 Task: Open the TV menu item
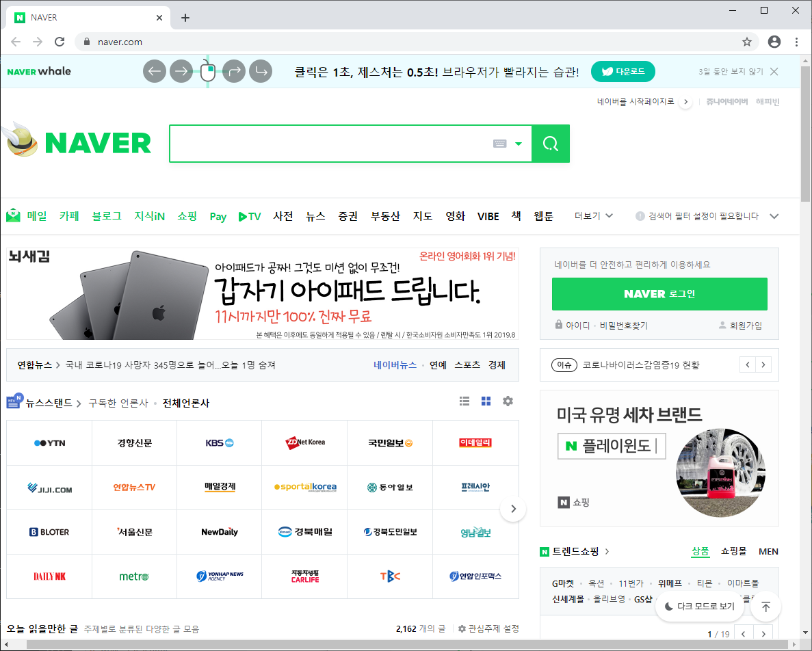point(250,216)
